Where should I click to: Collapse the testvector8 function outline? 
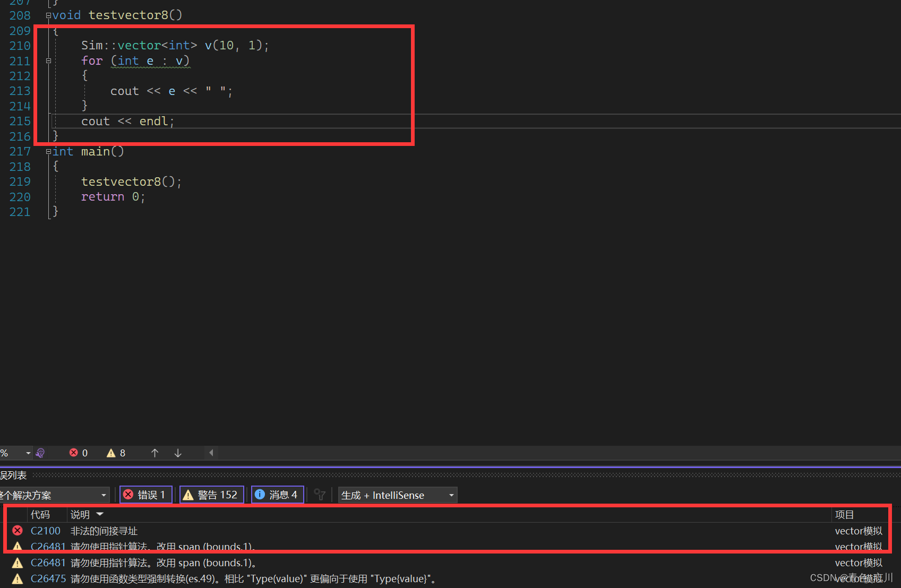(48, 15)
